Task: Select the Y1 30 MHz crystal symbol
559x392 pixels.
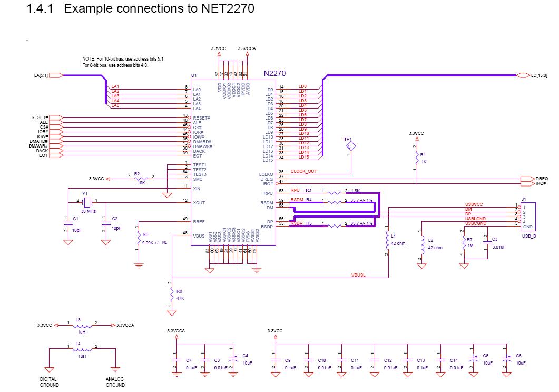Action: click(87, 203)
